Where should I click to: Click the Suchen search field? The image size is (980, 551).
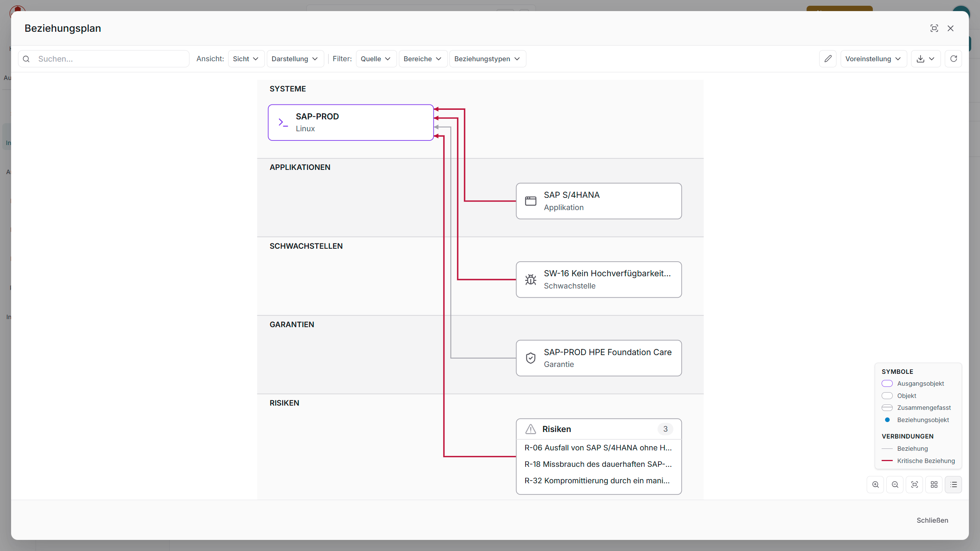pos(104,59)
